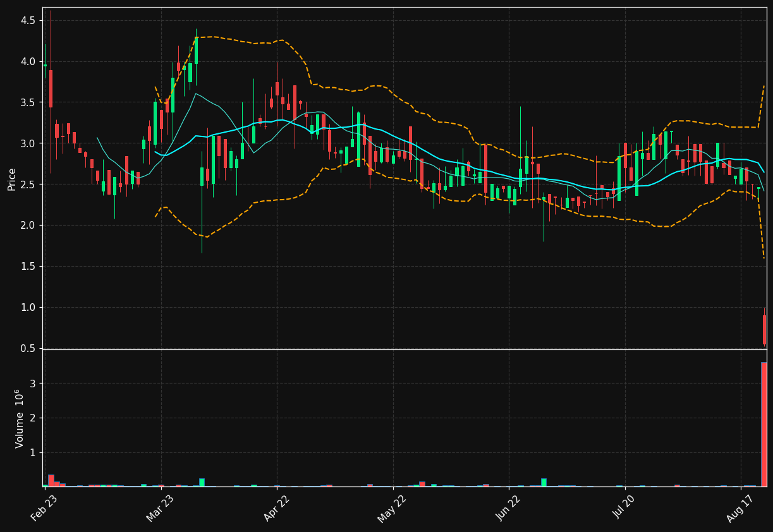Click the 3.0 price axis value
Viewport: 773px width, 532px height.
28,144
